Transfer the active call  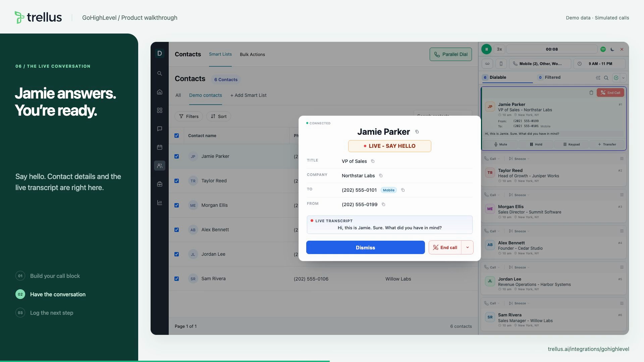coord(607,144)
